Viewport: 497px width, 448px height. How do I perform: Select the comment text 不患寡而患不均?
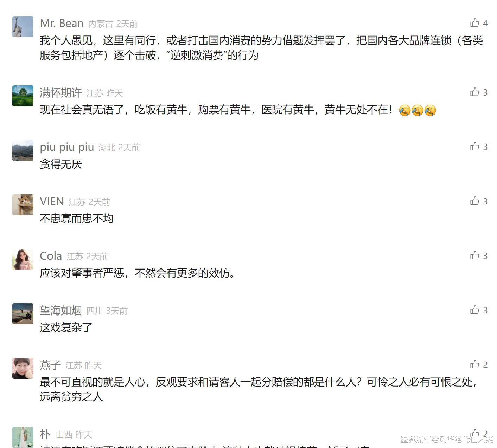tap(77, 219)
